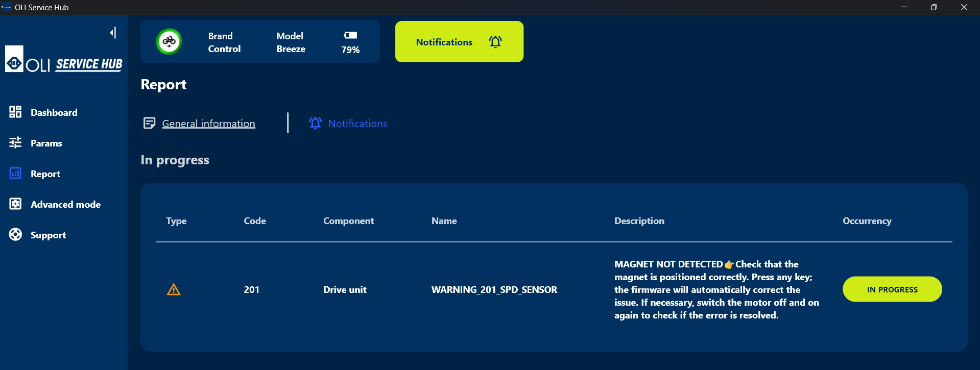Click the Type column header
Image resolution: width=980 pixels, height=370 pixels.
click(x=176, y=221)
